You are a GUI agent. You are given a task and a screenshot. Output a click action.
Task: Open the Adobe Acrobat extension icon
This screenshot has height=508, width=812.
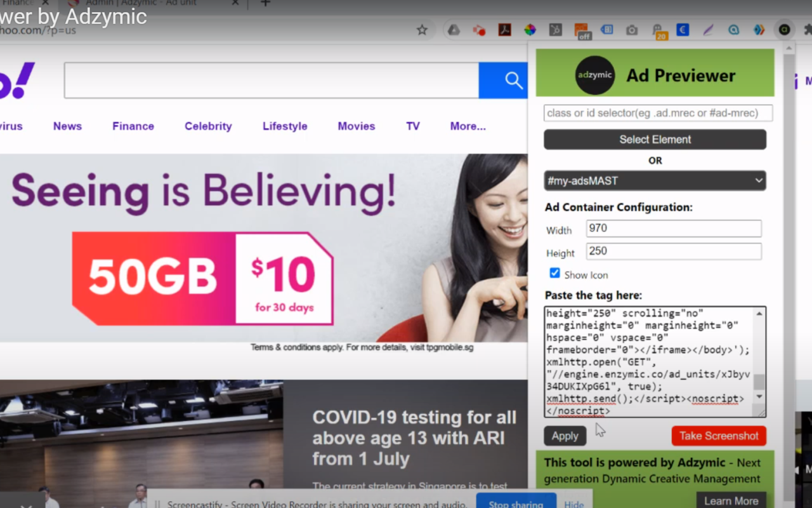coord(504,30)
